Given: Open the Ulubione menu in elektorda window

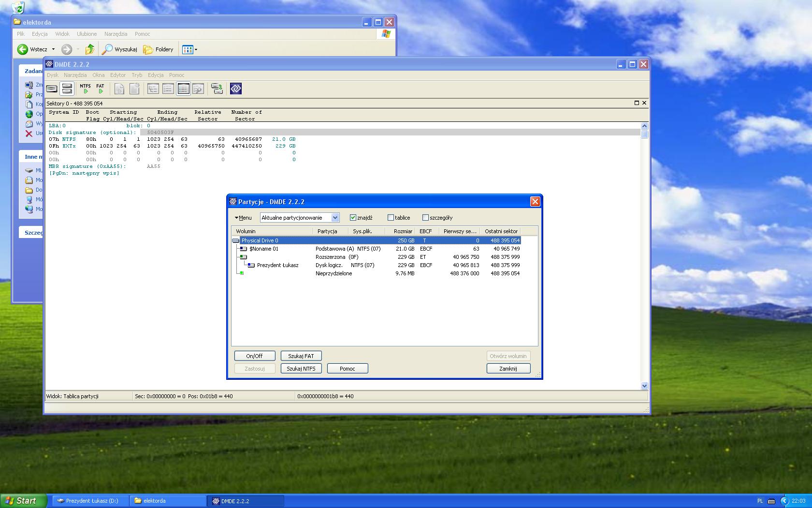Looking at the screenshot, I should pyautogui.click(x=87, y=34).
